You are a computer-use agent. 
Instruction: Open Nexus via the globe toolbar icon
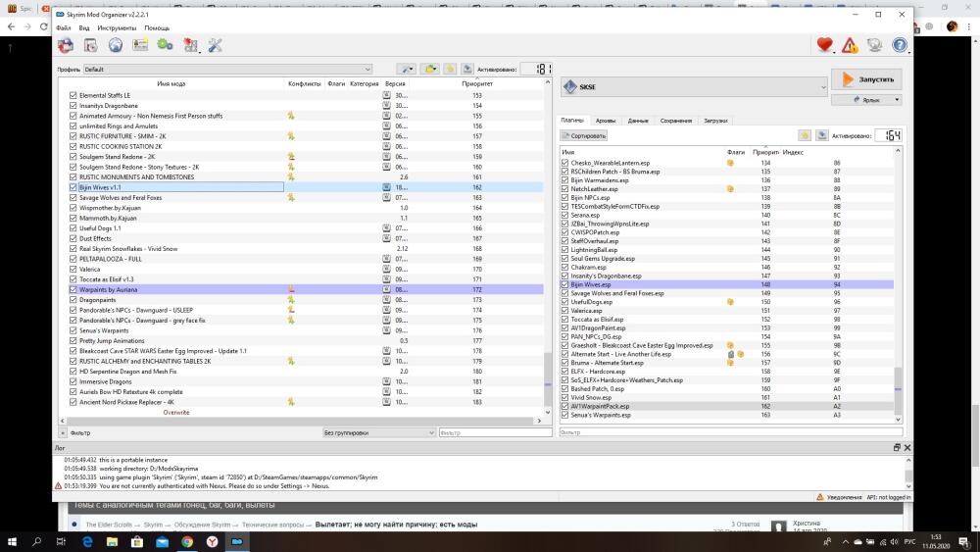pyautogui.click(x=116, y=45)
